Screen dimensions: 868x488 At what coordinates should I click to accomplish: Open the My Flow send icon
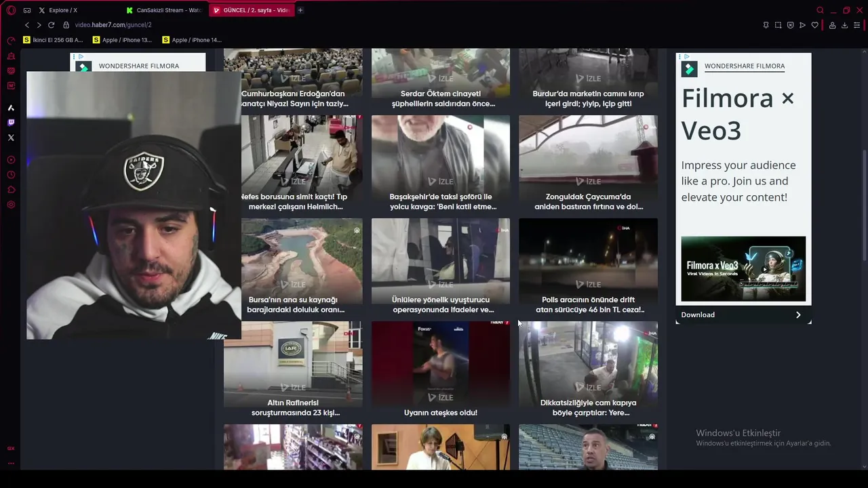pyautogui.click(x=802, y=25)
